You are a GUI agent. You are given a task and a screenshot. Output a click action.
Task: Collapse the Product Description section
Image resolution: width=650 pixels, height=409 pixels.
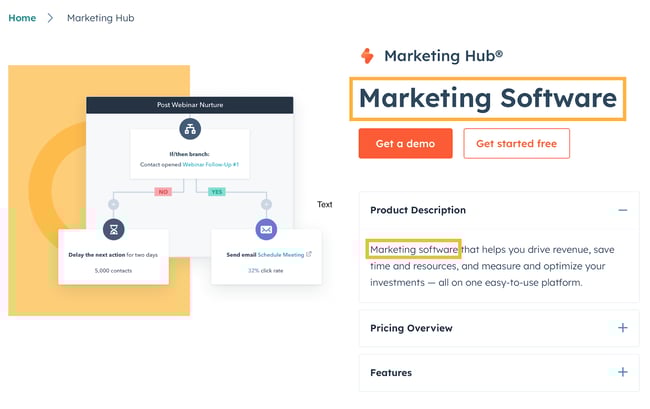(622, 210)
